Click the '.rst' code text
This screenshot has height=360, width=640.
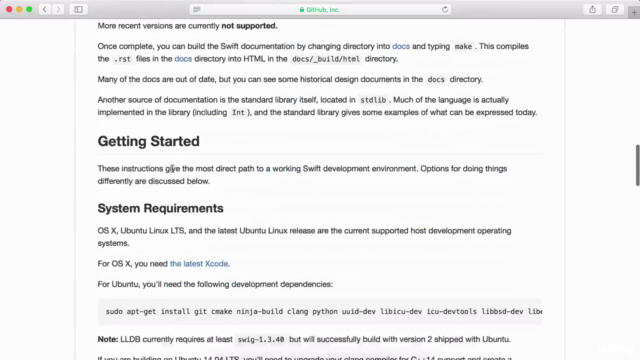(122, 59)
